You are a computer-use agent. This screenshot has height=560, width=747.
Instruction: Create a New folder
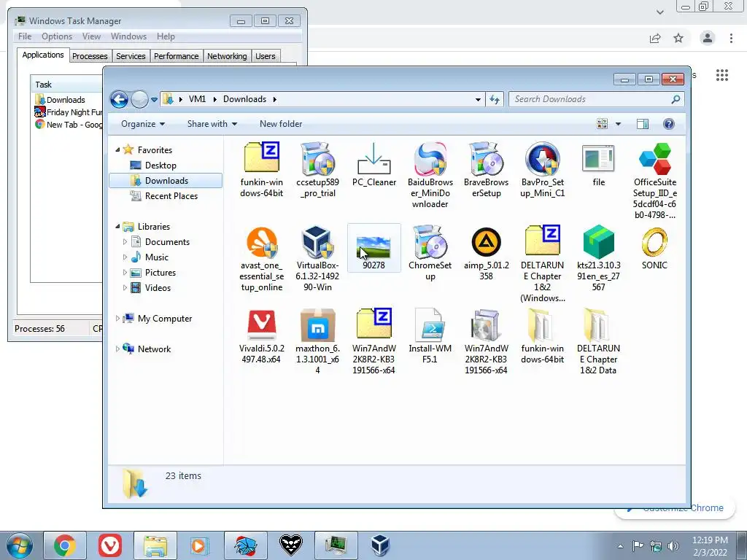(x=281, y=124)
